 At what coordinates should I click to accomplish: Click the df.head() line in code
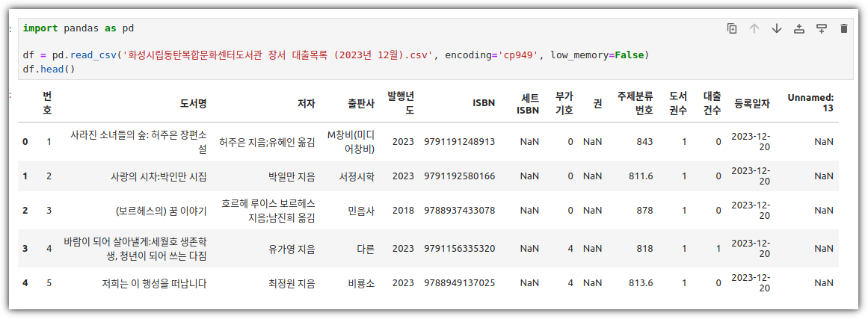pyautogui.click(x=49, y=69)
